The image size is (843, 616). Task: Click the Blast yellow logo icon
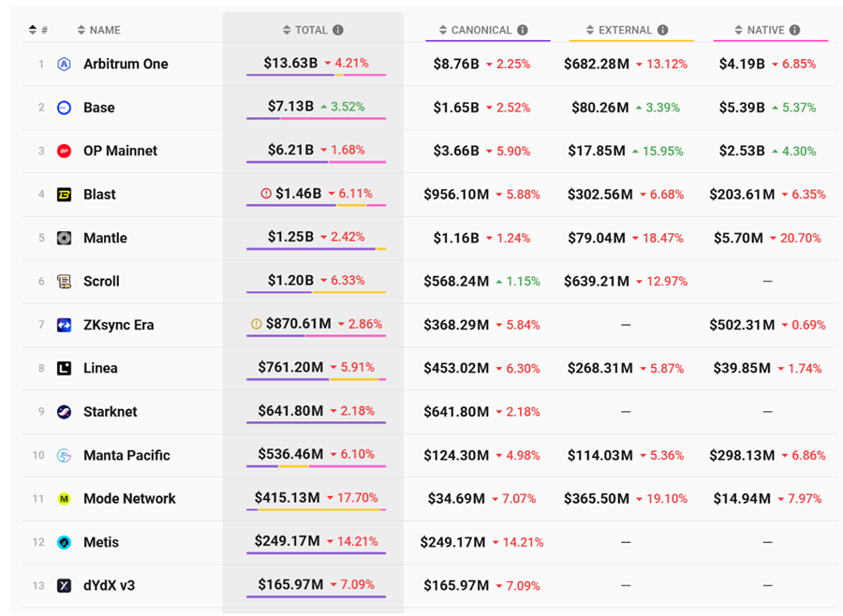click(x=64, y=195)
